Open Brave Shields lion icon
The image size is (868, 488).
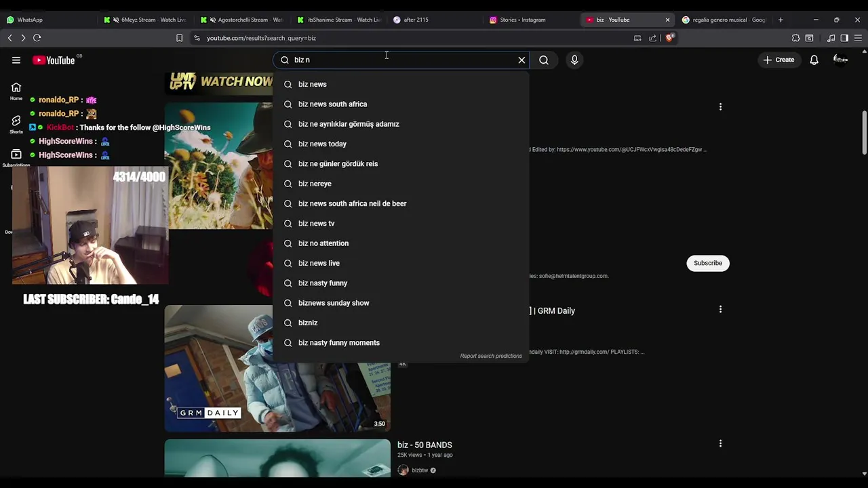[x=670, y=38]
